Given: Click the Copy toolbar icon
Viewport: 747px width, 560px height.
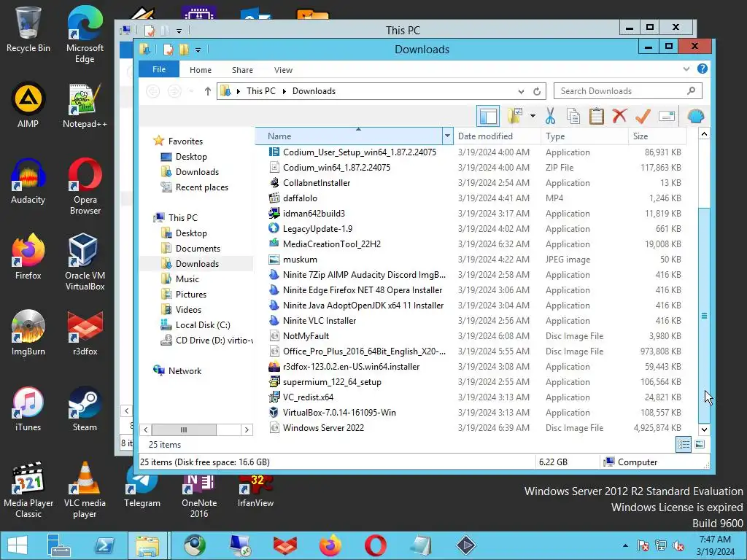Looking at the screenshot, I should pos(573,116).
